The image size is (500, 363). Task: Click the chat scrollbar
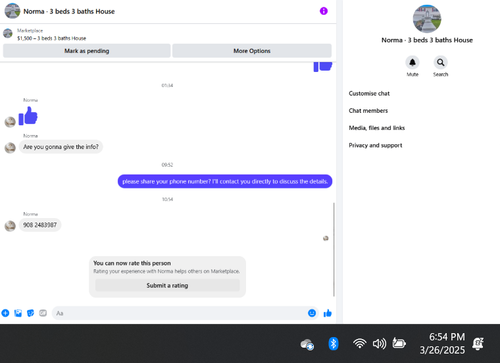click(x=334, y=249)
